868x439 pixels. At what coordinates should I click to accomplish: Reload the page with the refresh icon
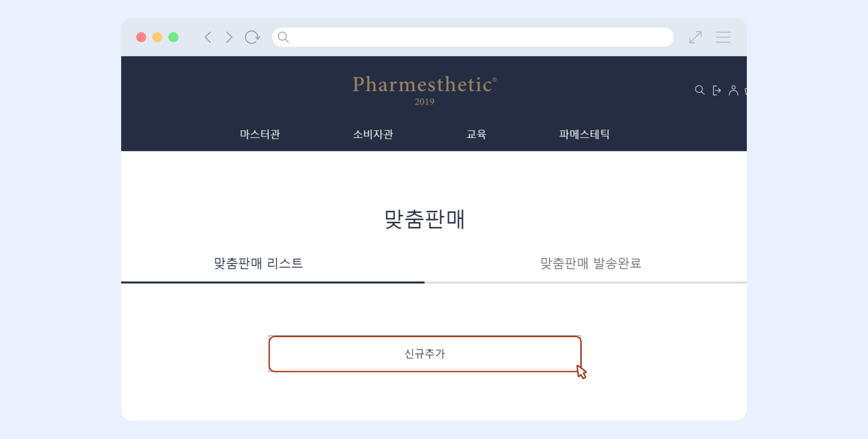coord(252,37)
